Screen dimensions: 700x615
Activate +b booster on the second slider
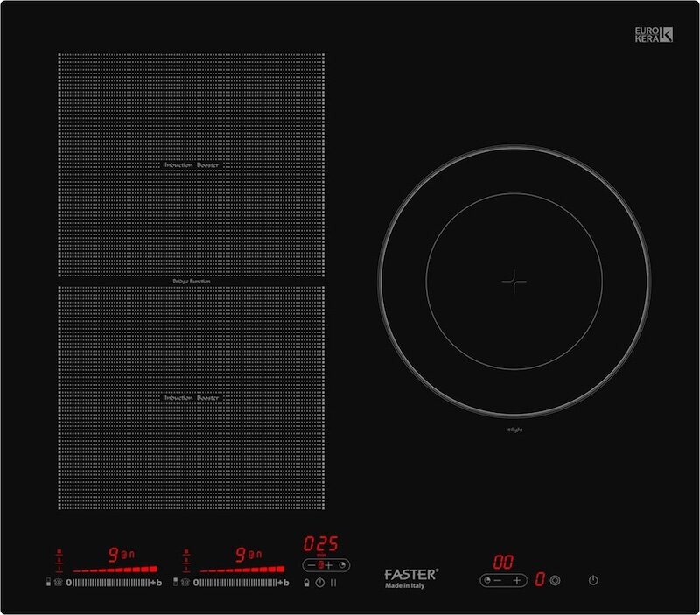[283, 582]
